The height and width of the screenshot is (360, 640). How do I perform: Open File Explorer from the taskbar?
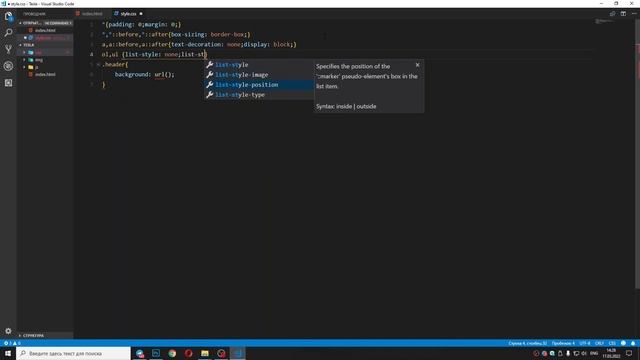click(x=205, y=353)
